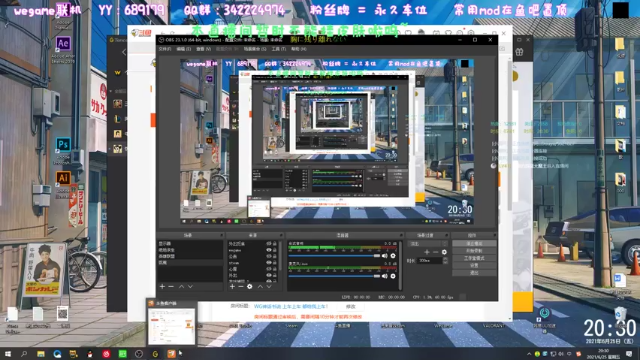The height and width of the screenshot is (360, 640).
Task: Pop out the Scene Transitions dock panel
Action: coord(446,236)
